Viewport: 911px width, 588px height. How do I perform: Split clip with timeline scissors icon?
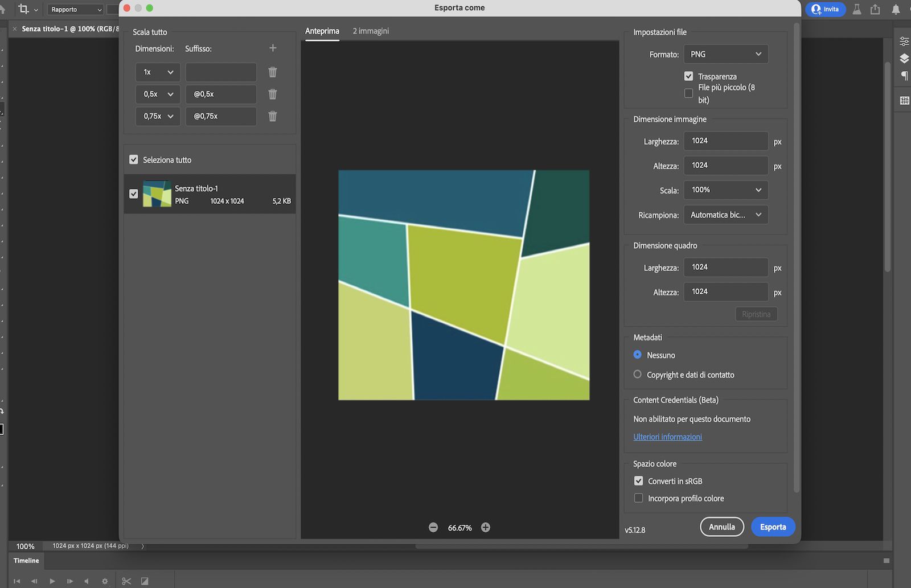coord(126,581)
